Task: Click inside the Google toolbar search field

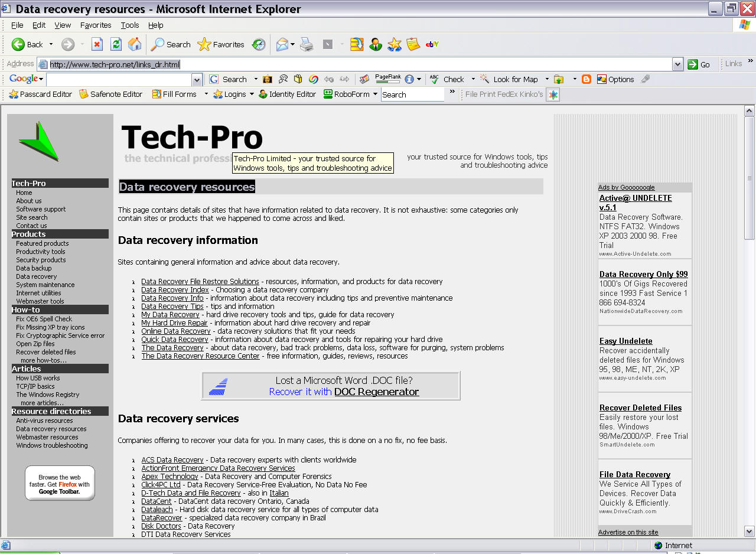Action: point(119,80)
